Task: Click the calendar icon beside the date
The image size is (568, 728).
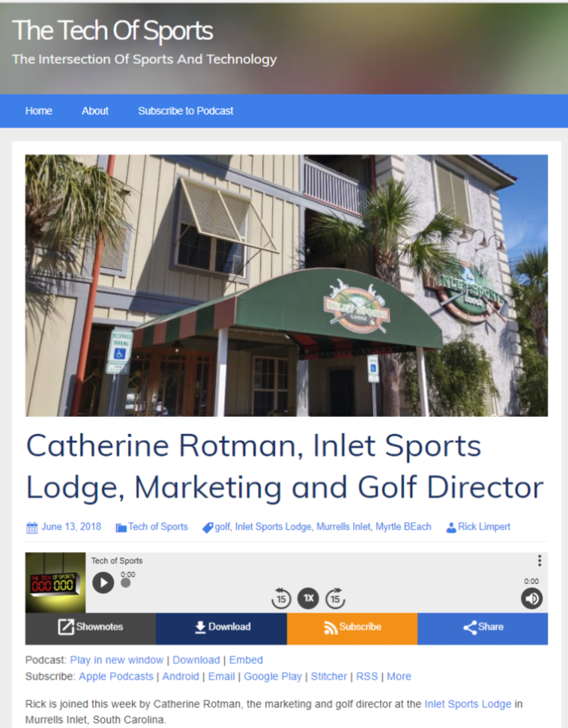Action: [32, 527]
